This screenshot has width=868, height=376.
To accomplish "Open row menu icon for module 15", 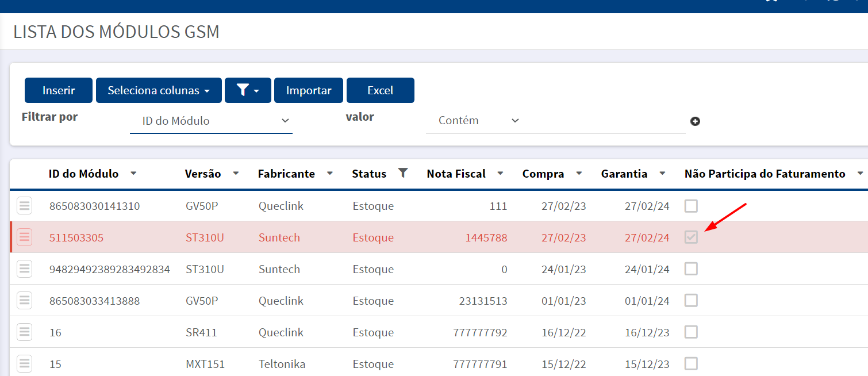I will point(24,363).
